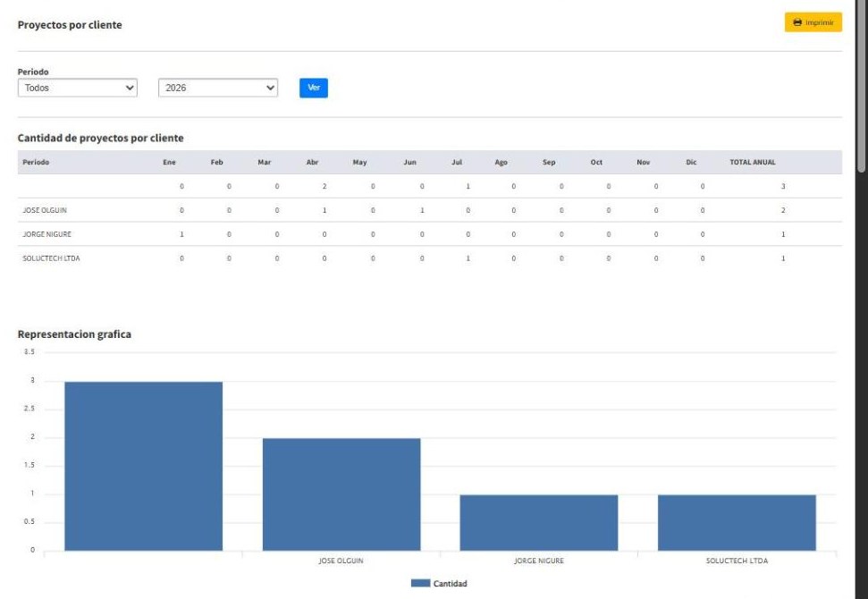Screen dimensions: 868x599
Task: Click the blue Ver button
Action: [314, 88]
